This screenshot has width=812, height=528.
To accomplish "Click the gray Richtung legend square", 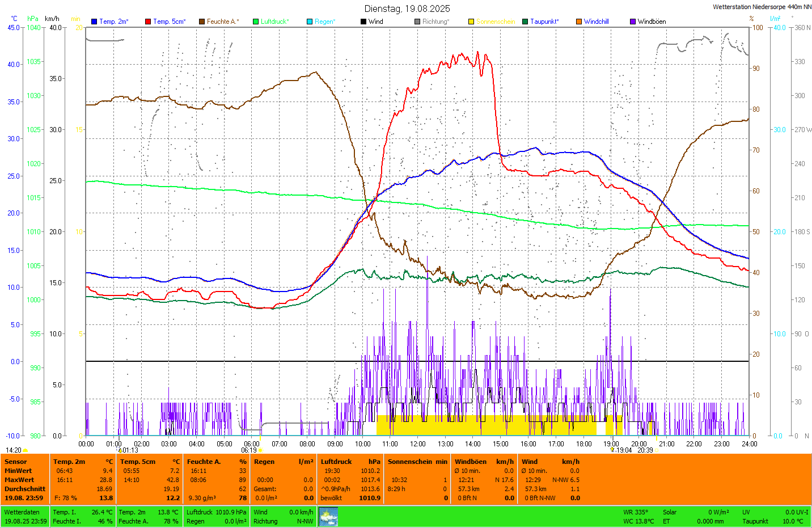I will pyautogui.click(x=417, y=22).
